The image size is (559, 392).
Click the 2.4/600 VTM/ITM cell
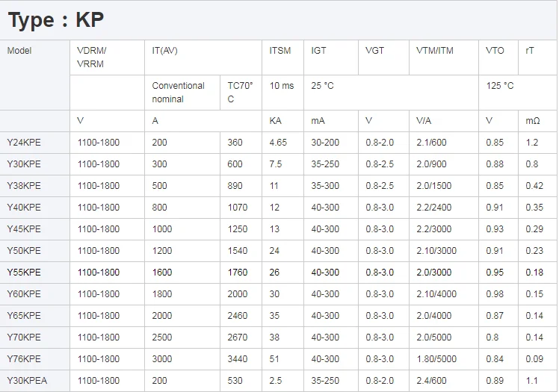click(431, 381)
